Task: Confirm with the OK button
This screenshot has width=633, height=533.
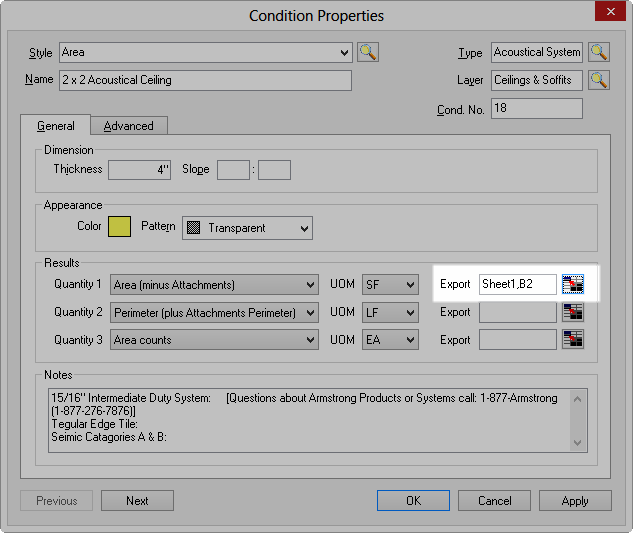Action: click(x=413, y=501)
